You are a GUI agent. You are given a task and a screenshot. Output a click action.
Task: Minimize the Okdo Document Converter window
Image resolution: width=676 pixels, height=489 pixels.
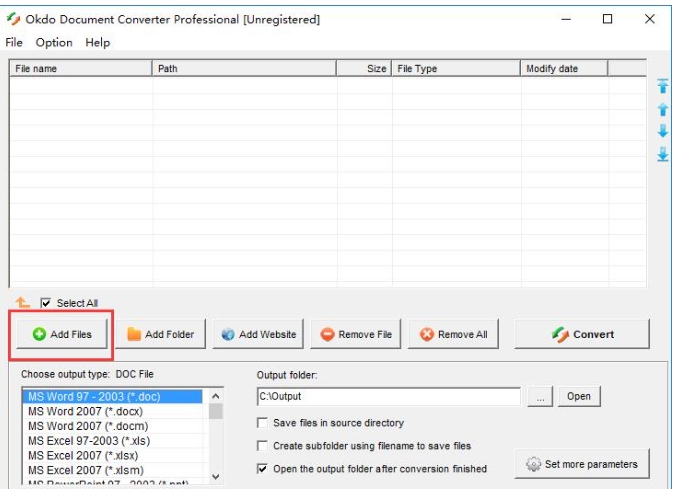click(x=566, y=19)
